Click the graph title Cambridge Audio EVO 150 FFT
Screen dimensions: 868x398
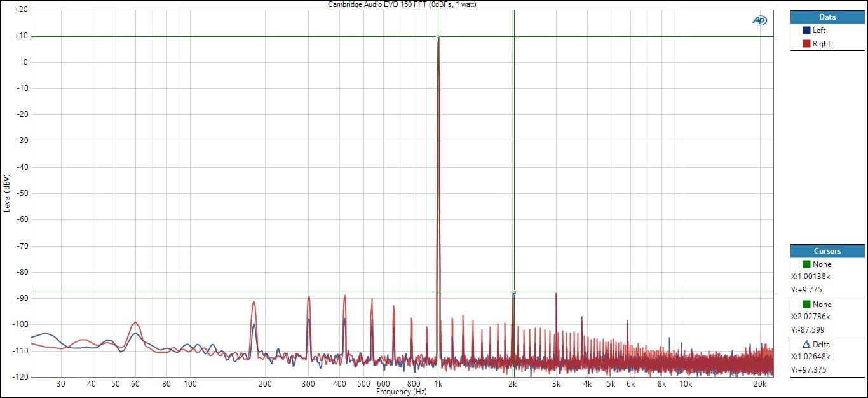pyautogui.click(x=402, y=4)
